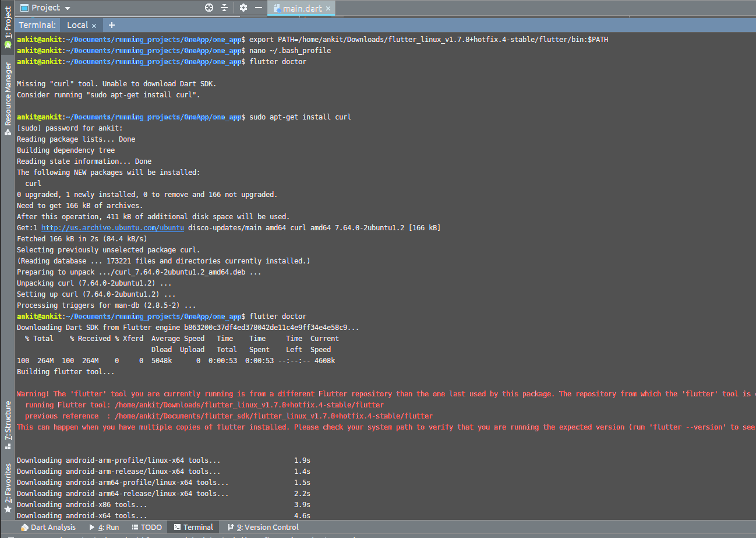The height and width of the screenshot is (538, 756).
Task: Hide the Project panel with the minus icon
Action: pyautogui.click(x=258, y=8)
